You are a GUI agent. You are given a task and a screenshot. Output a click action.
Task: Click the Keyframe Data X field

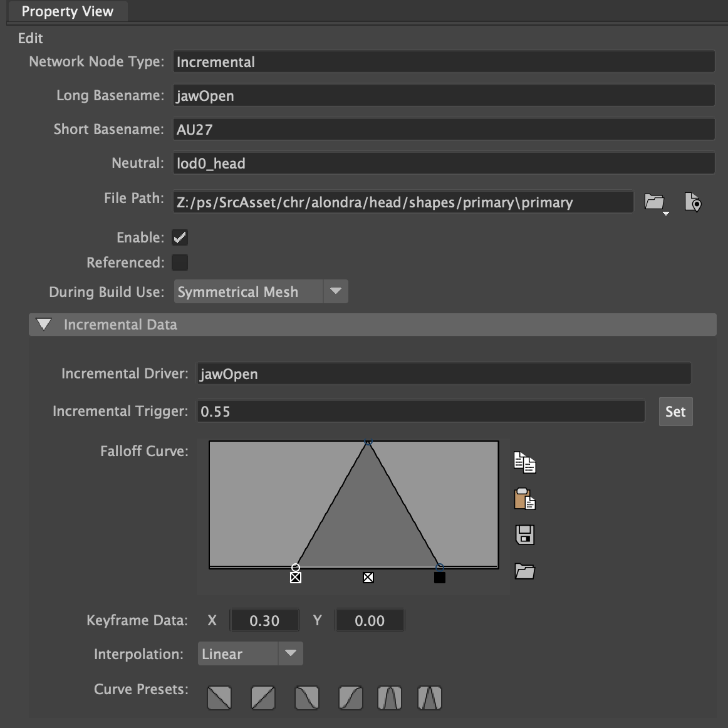tap(264, 620)
